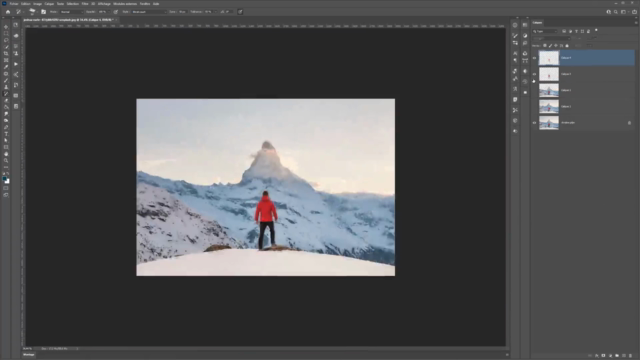
Task: Create a new layer with the plus icon
Action: point(624,356)
